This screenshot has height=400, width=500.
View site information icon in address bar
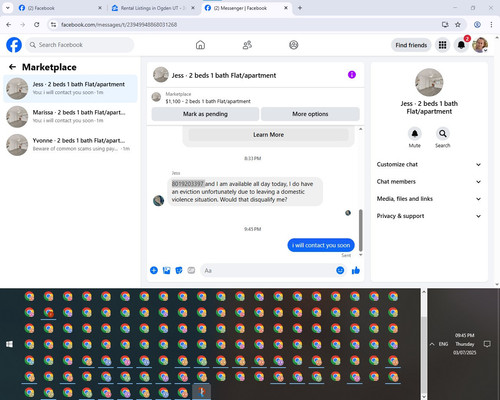coord(53,25)
